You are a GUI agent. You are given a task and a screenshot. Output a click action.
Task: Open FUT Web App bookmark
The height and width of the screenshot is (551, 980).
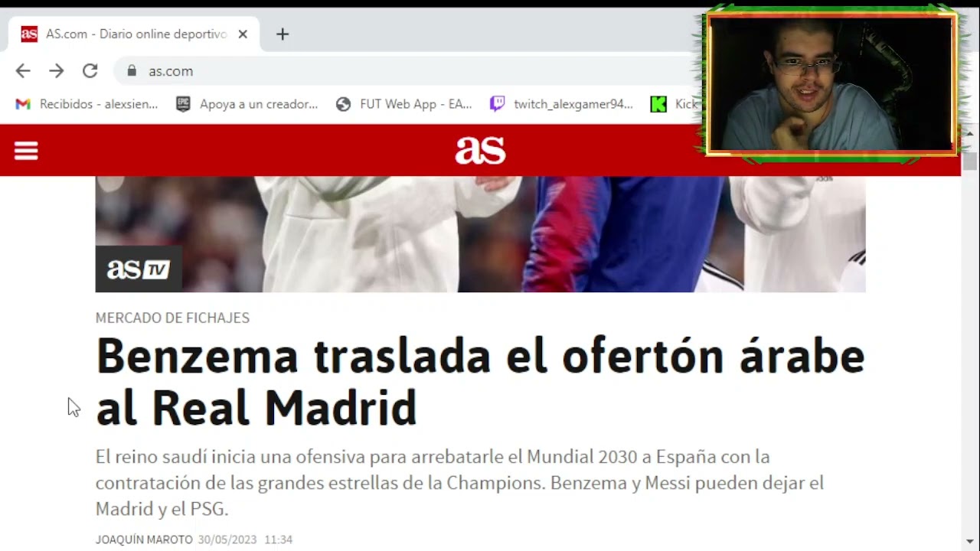404,104
